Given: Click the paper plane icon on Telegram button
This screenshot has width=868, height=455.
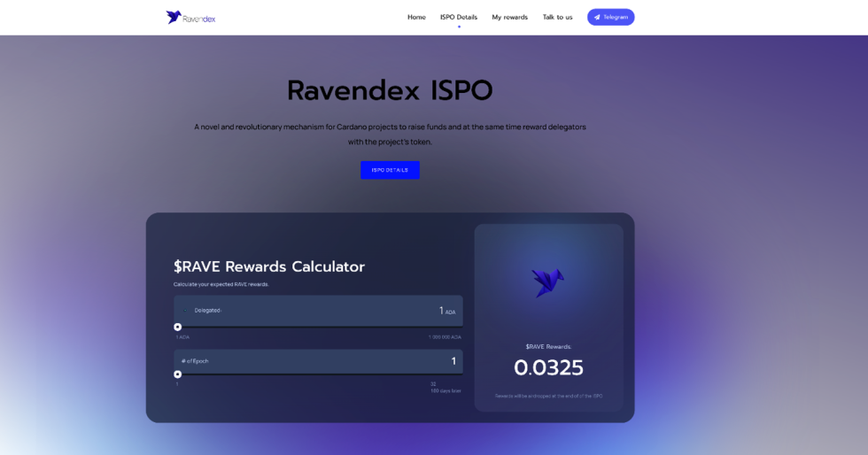Looking at the screenshot, I should click(597, 17).
